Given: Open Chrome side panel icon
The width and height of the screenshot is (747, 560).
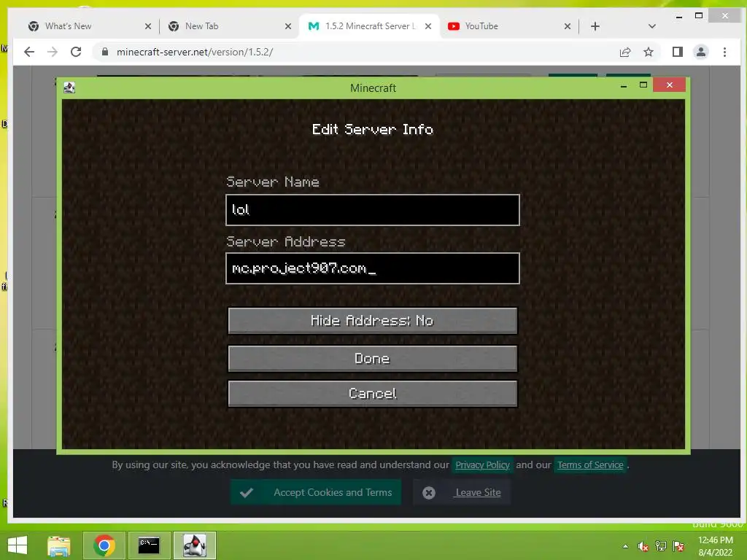Looking at the screenshot, I should tap(678, 52).
